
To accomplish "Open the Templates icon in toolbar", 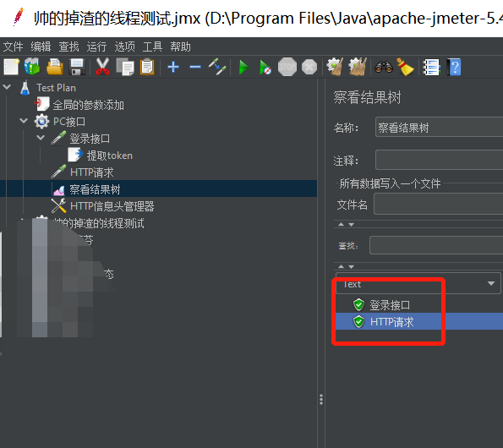I will (x=32, y=67).
